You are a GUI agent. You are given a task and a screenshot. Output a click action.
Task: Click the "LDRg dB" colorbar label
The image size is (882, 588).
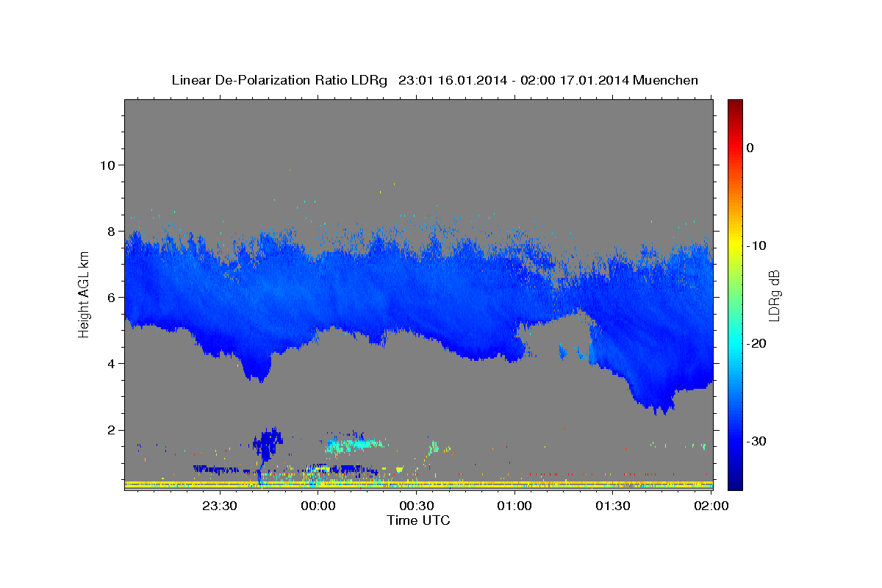[774, 295]
